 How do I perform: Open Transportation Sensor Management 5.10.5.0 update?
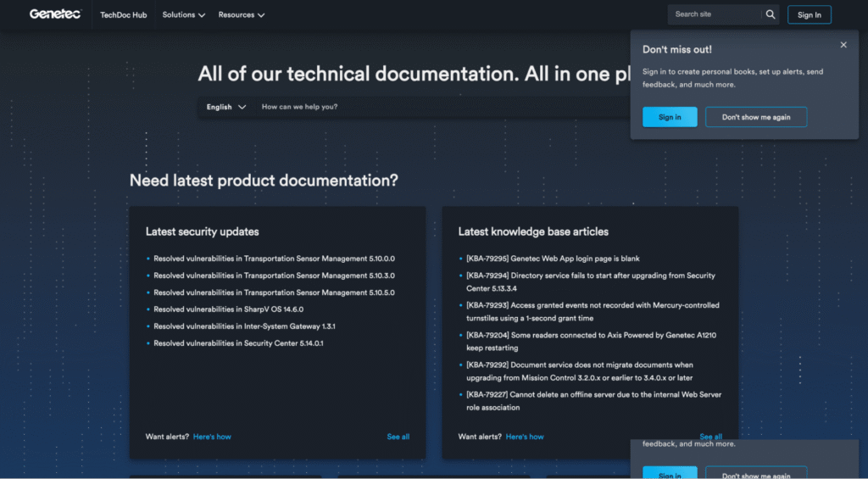pyautogui.click(x=274, y=292)
